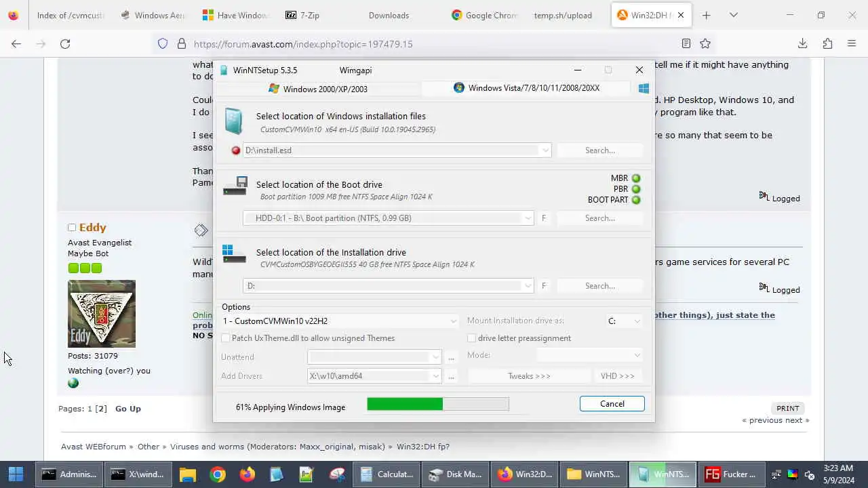This screenshot has height=488, width=868.
Task: Click the Eddy avatar image
Action: click(102, 314)
